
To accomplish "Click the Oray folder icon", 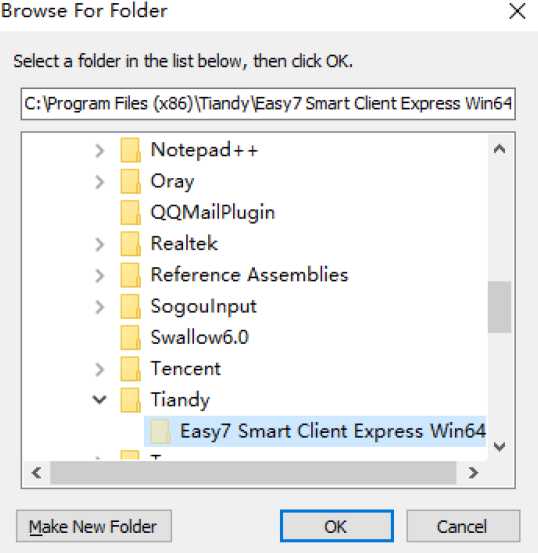I will [131, 181].
